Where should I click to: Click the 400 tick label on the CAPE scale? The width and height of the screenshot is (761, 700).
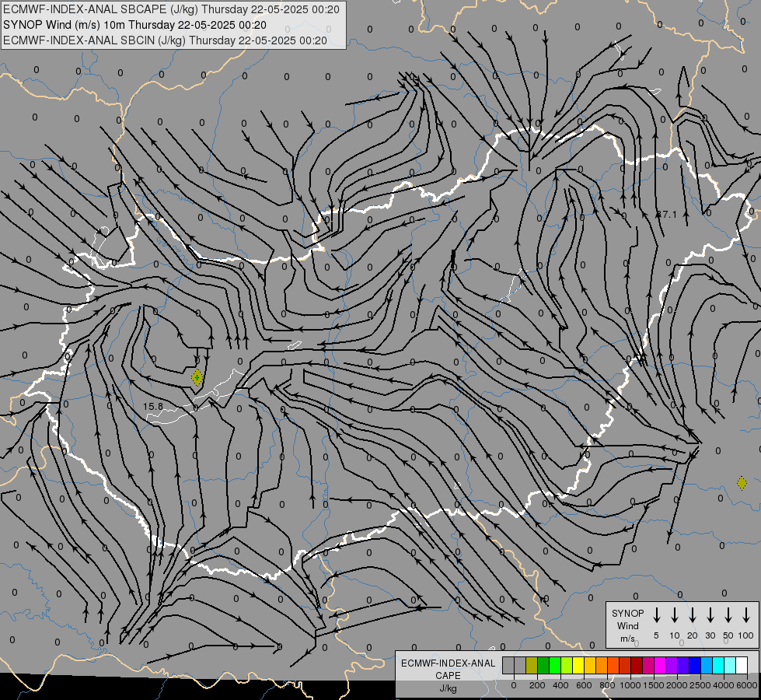tap(560, 685)
